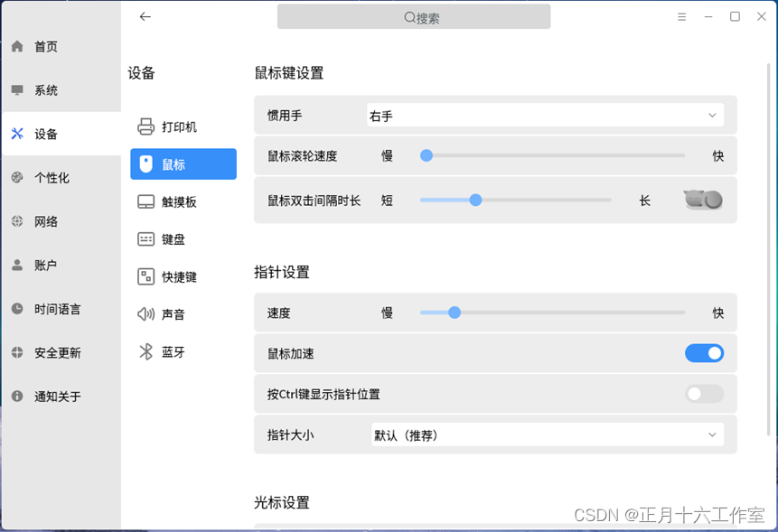Click the Bluetooth icon for 蓝牙
The width and height of the screenshot is (778, 532).
point(145,351)
